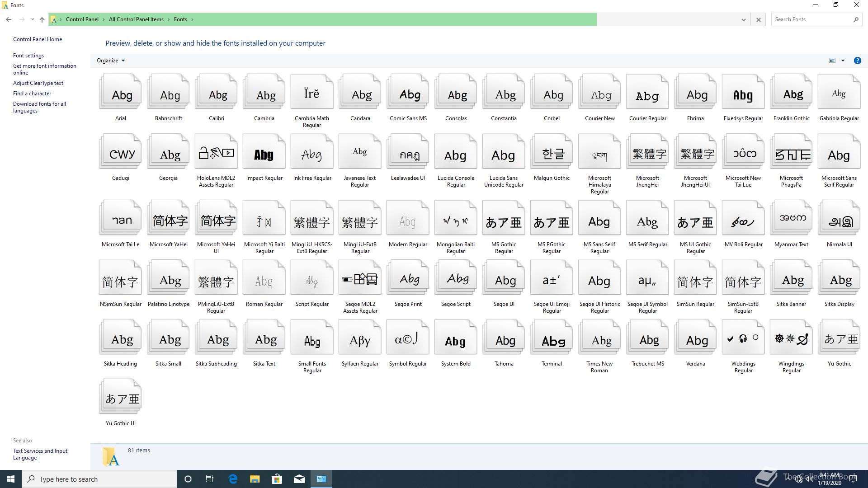Go up one level with the Up arrow
The height and width of the screenshot is (488, 868).
click(42, 19)
